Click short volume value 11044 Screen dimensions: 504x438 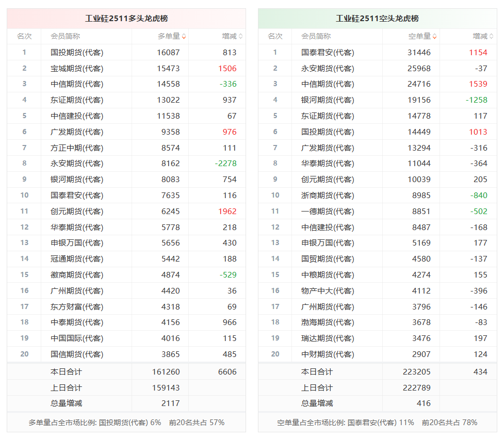click(x=419, y=163)
